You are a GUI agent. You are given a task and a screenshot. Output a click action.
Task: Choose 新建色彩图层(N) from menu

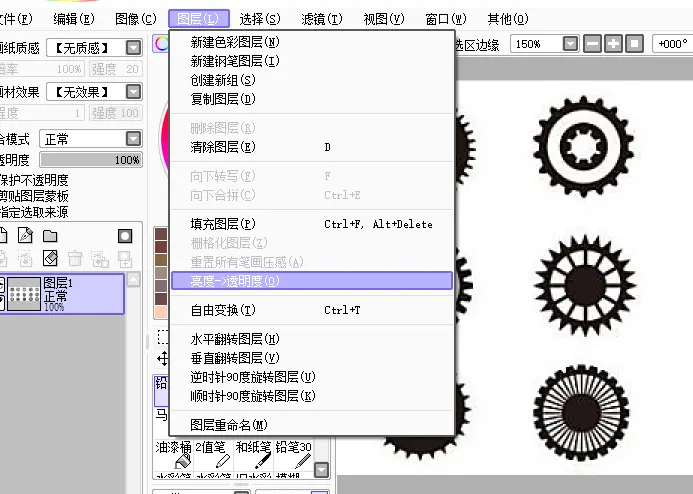(312, 42)
